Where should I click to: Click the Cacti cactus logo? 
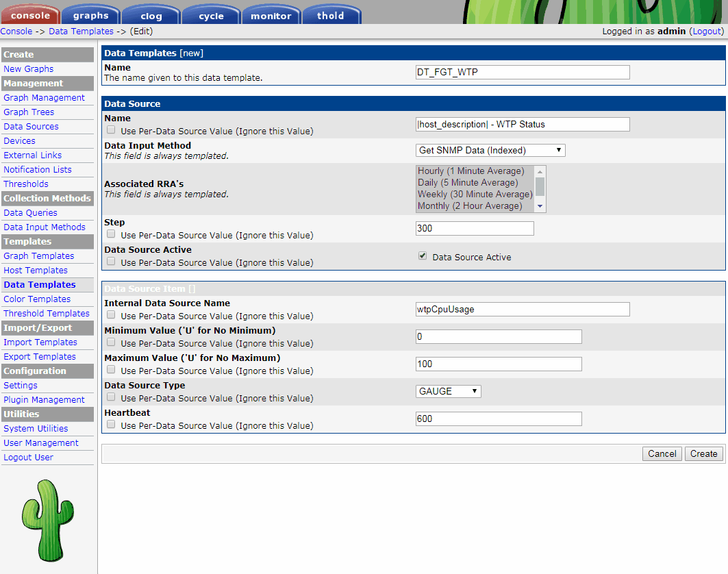click(x=47, y=521)
